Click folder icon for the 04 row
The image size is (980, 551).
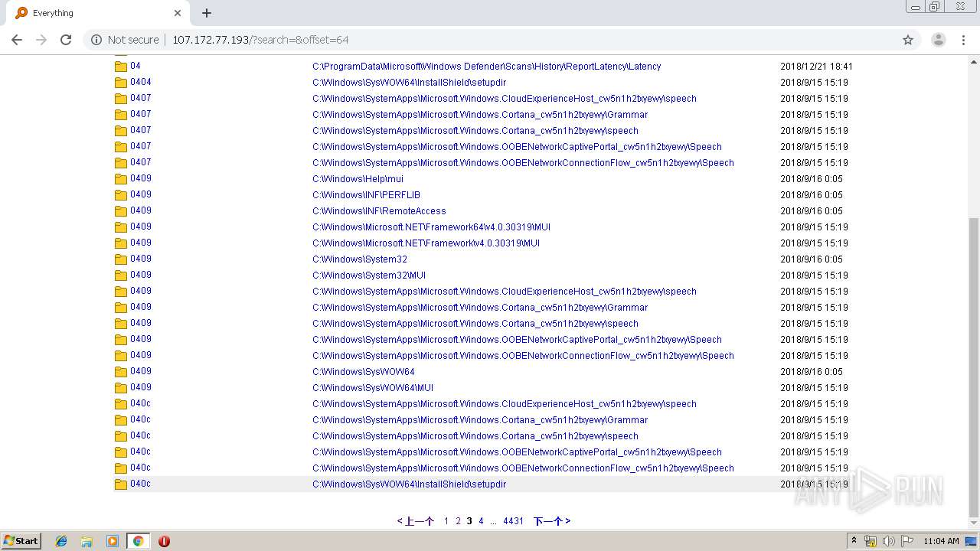click(x=120, y=67)
